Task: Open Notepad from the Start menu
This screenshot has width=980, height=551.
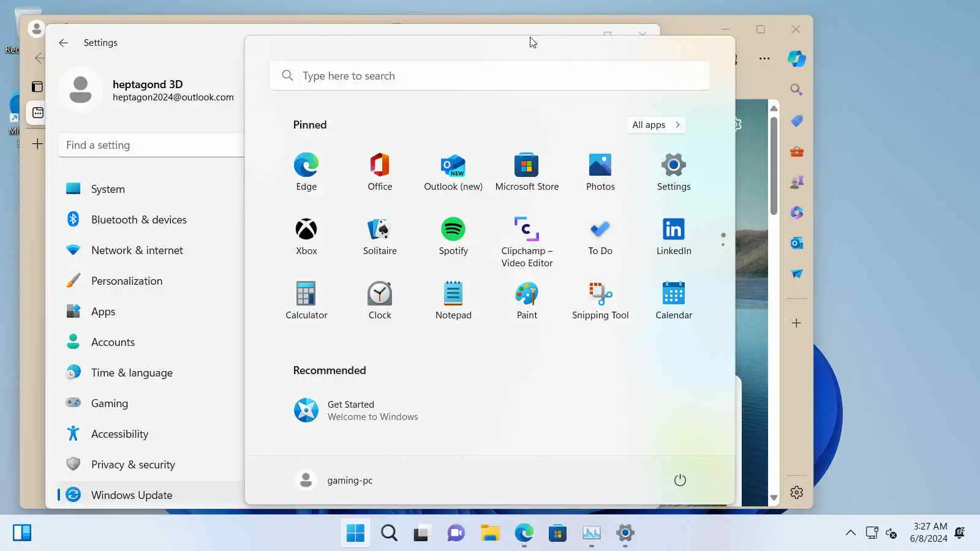Action: click(x=453, y=301)
